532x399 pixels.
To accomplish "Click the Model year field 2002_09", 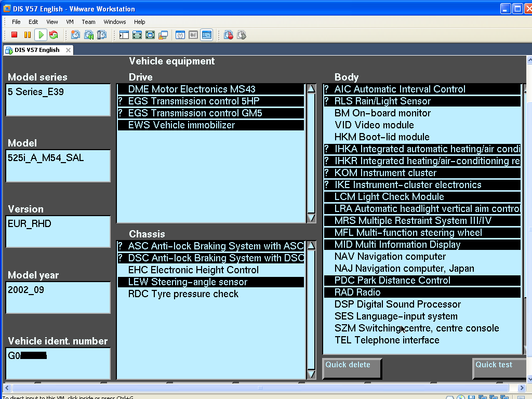I will (x=58, y=297).
